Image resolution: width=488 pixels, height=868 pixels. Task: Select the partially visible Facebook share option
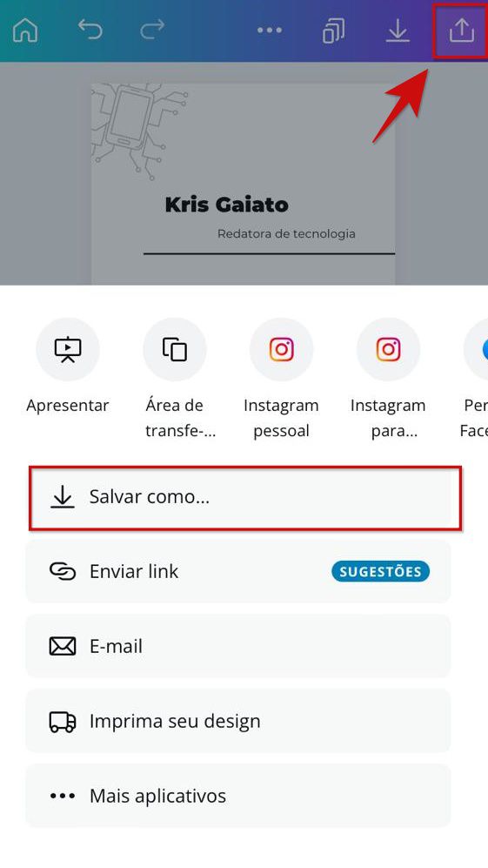[x=476, y=349]
